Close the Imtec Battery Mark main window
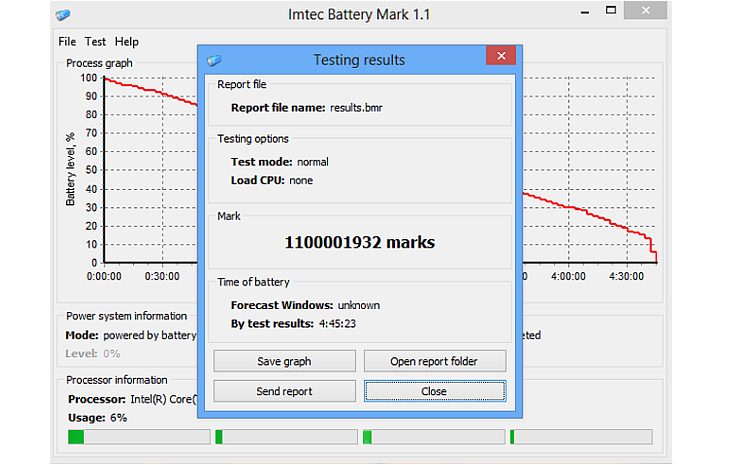The width and height of the screenshot is (740, 465). click(x=645, y=10)
